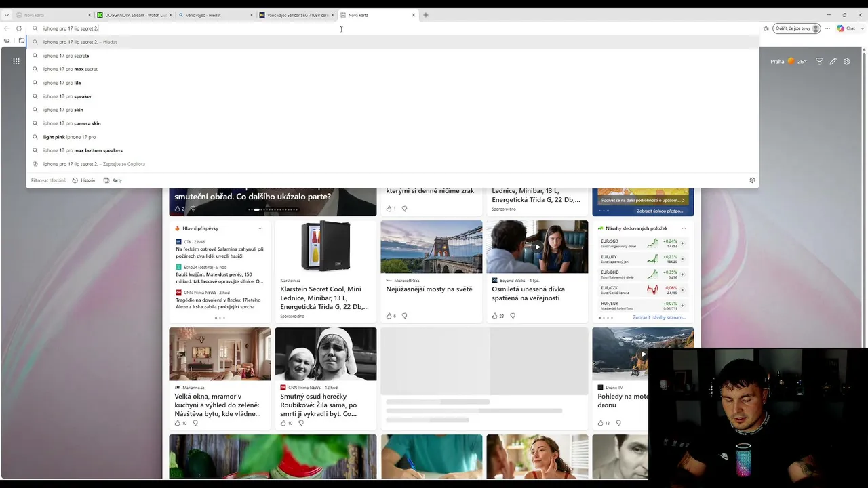
Task: Click the back arrow navigation icon
Action: pyautogui.click(x=7, y=28)
